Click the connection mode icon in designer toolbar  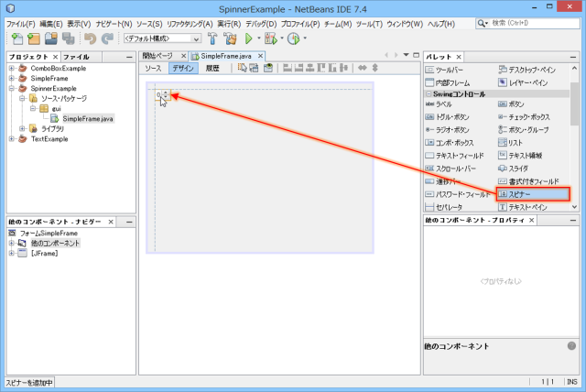tap(255, 68)
